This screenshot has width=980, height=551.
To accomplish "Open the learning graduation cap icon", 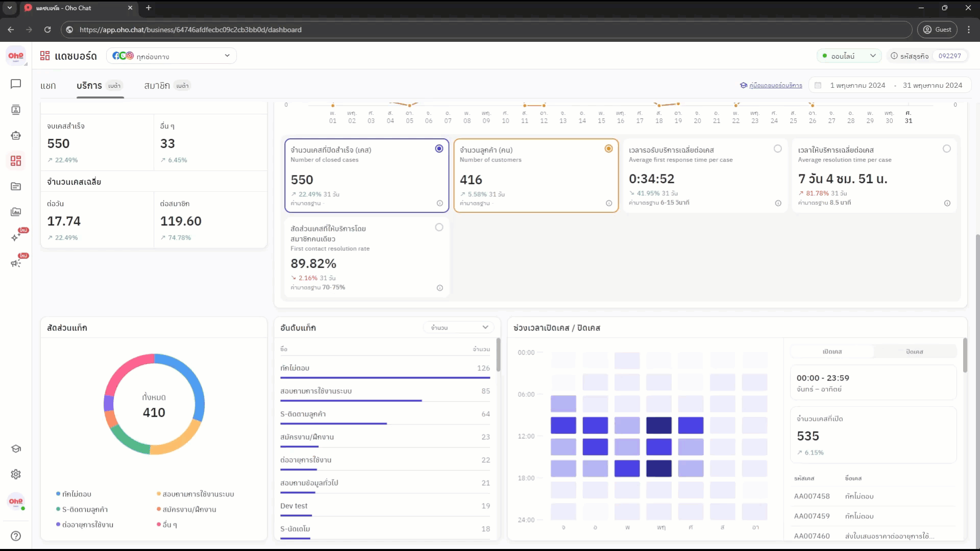I will (16, 448).
